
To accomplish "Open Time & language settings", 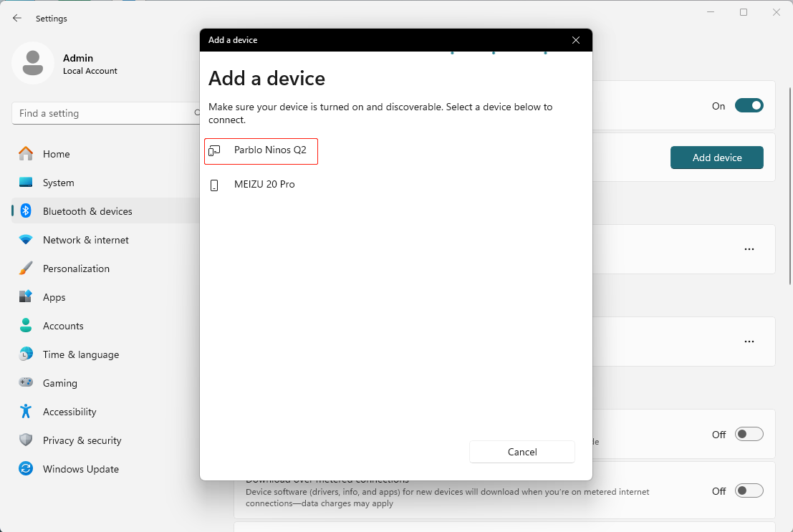I will (x=106, y=354).
